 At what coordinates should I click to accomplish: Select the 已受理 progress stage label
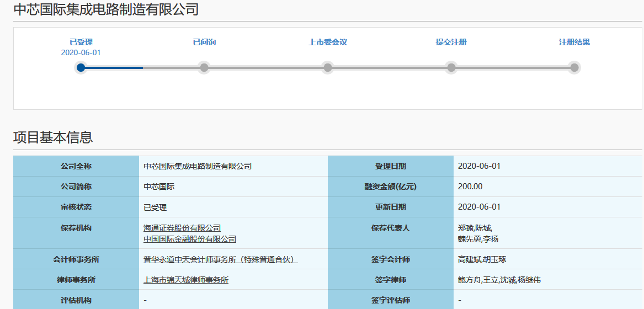click(81, 42)
